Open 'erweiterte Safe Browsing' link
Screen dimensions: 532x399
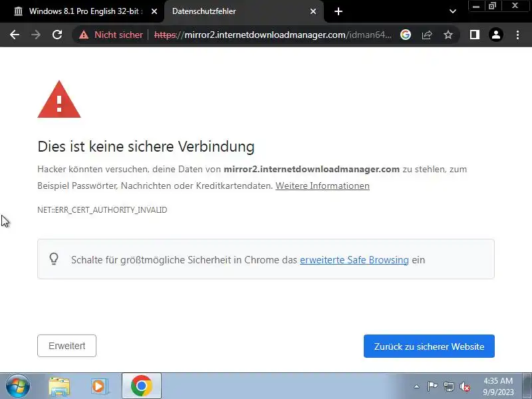pyautogui.click(x=354, y=260)
